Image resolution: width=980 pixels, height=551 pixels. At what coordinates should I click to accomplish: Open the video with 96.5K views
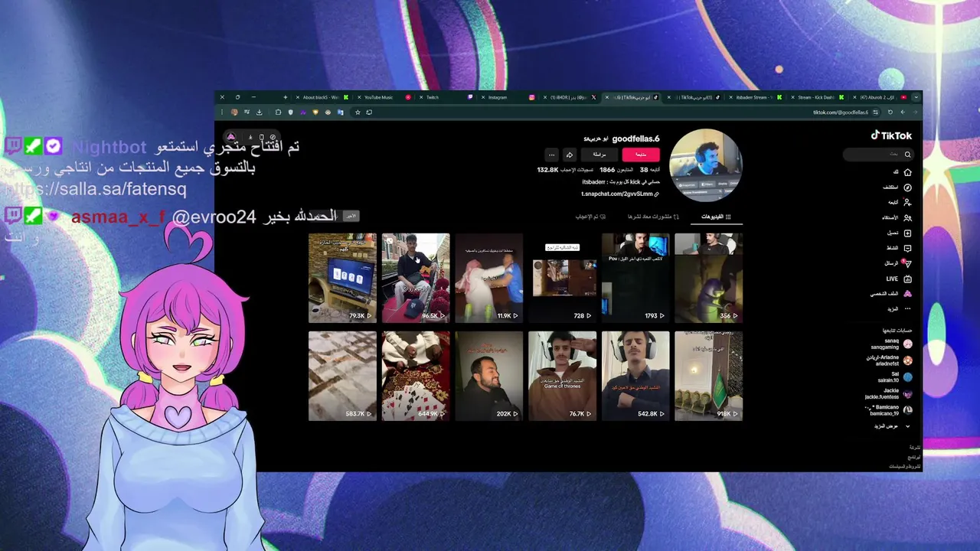click(x=416, y=278)
